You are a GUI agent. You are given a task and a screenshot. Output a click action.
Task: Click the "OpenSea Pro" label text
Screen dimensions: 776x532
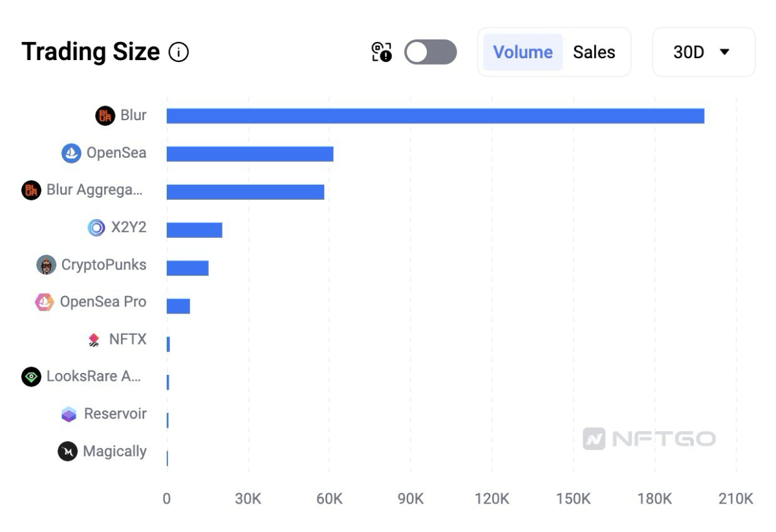click(103, 302)
